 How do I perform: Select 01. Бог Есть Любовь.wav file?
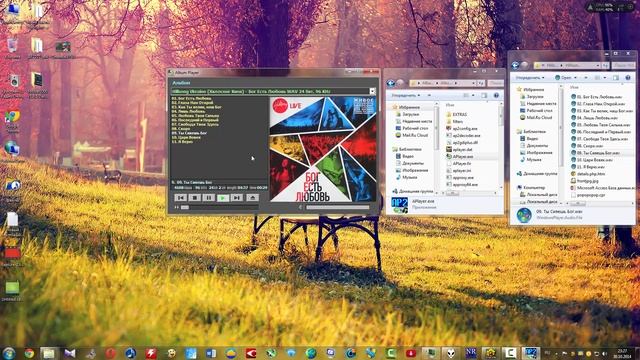(x=597, y=97)
